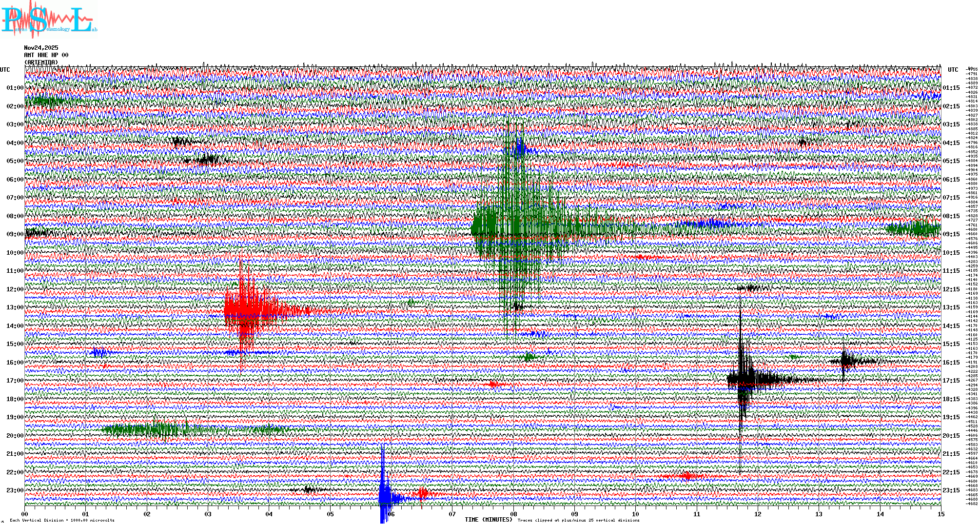
Task: Click the AMT HHE HP 00 station text
Action: (46, 55)
